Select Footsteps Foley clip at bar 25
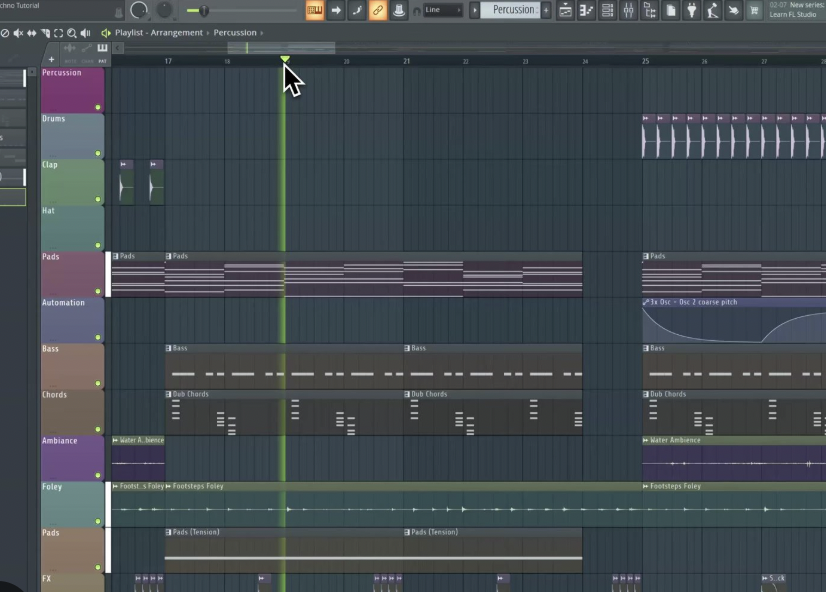This screenshot has width=826, height=592. [734, 505]
